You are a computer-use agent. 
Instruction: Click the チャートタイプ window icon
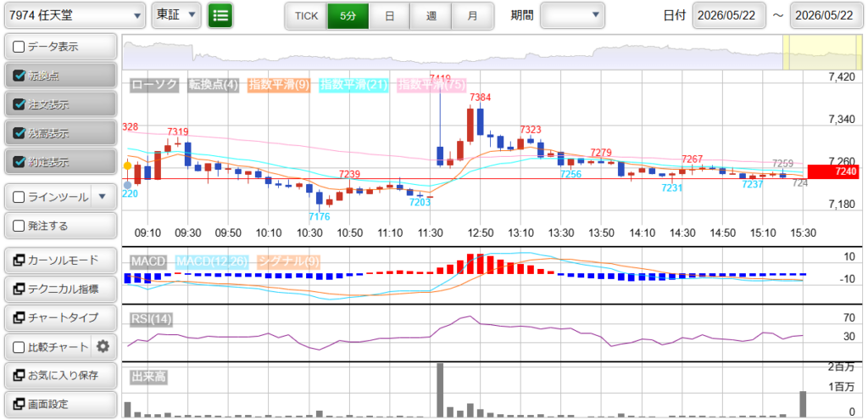coord(19,317)
